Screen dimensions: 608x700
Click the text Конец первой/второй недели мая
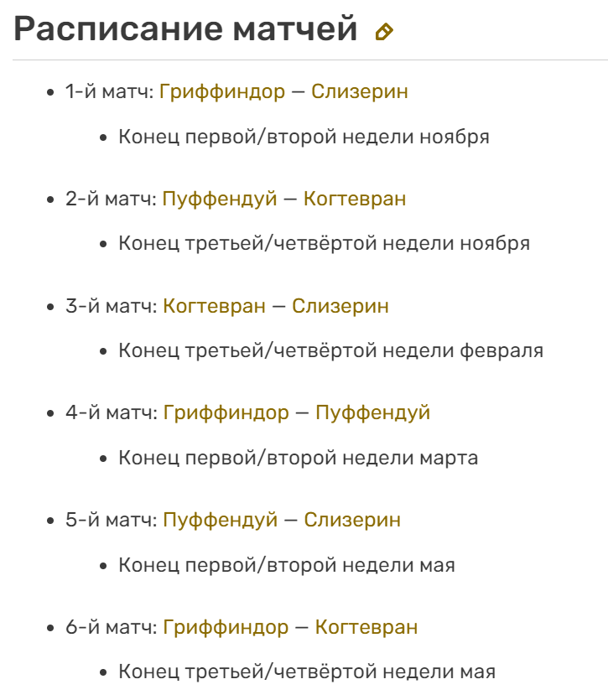(287, 565)
